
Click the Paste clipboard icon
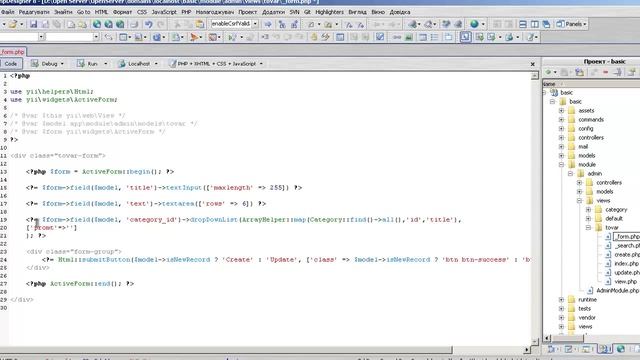pyautogui.click(x=200, y=24)
